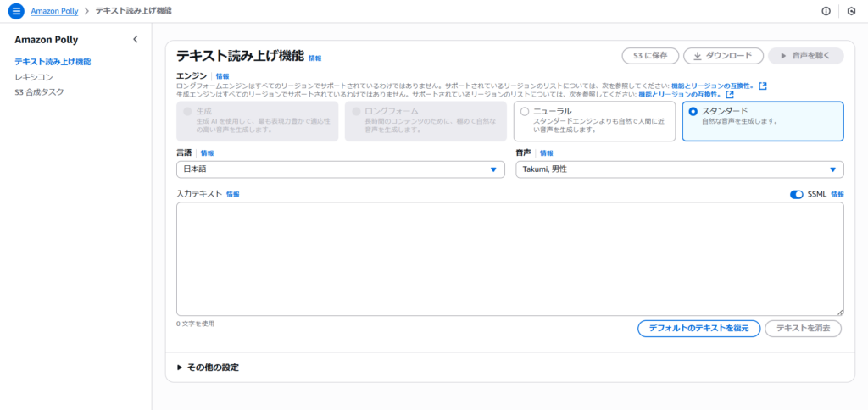The image size is (868, 410).
Task: Click the info circle icon in top bar
Action: (x=826, y=11)
